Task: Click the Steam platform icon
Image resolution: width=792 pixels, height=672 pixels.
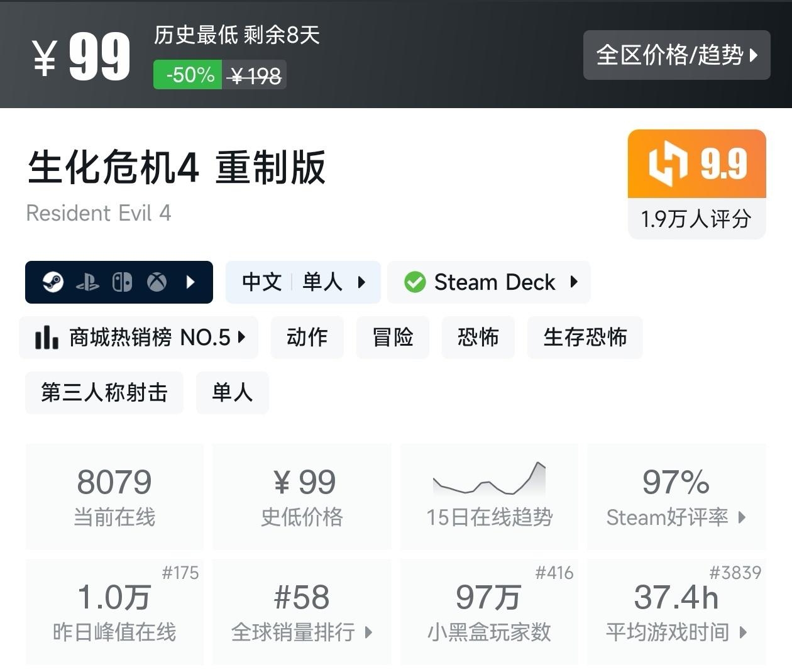Action: (x=53, y=282)
